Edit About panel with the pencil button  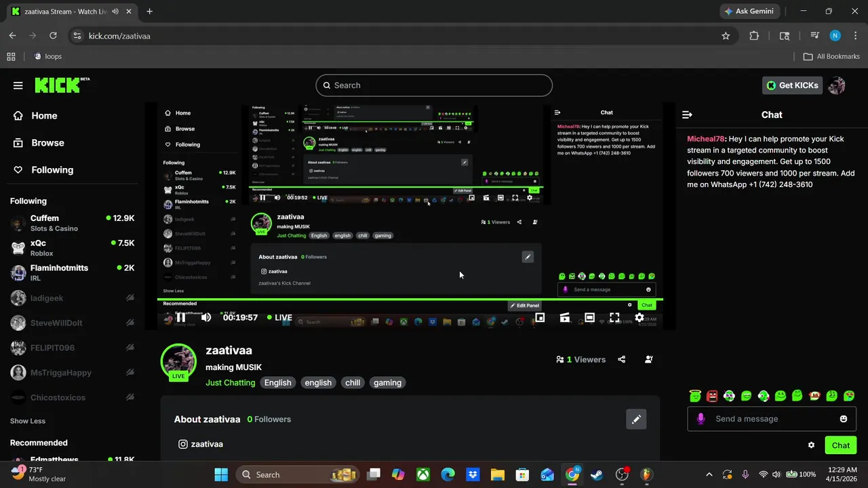coord(636,420)
